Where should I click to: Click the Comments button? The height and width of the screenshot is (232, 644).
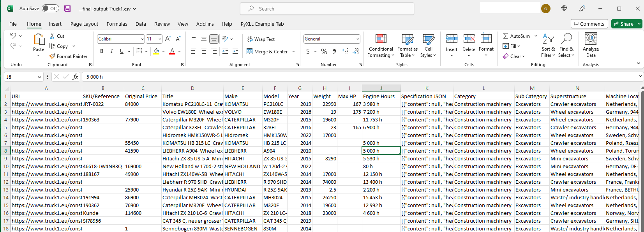589,24
